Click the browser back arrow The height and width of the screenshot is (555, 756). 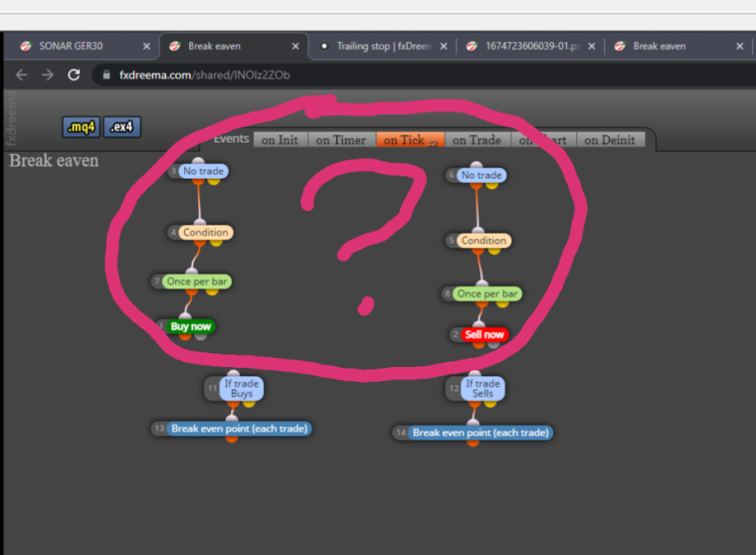[x=21, y=75]
